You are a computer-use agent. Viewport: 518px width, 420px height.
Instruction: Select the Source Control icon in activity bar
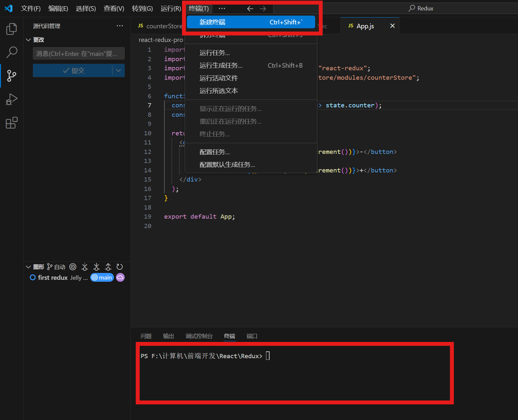coord(12,76)
